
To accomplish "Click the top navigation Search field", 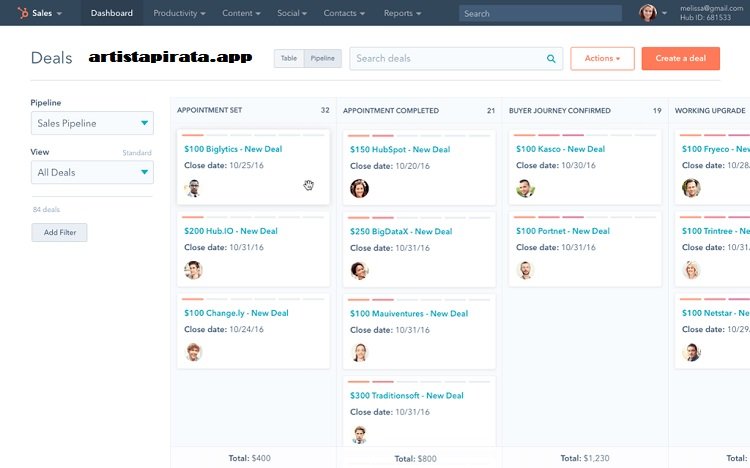I will pyautogui.click(x=540, y=13).
